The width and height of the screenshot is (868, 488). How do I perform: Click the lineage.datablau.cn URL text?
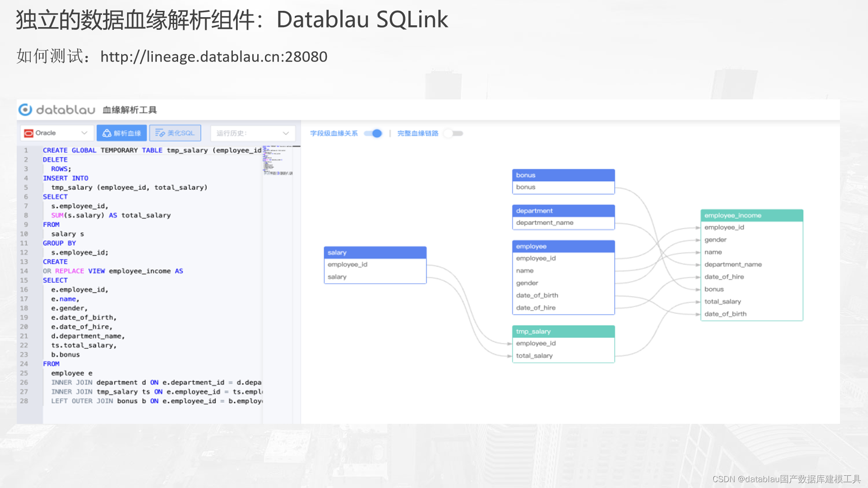214,56
